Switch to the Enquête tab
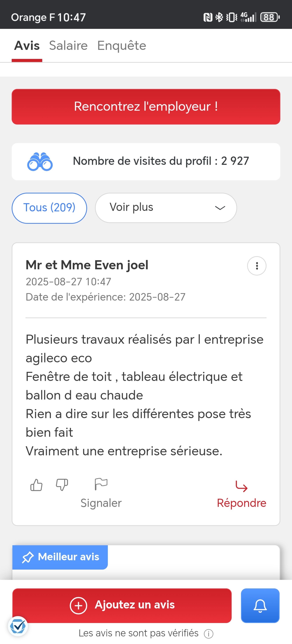This screenshot has width=292, height=644. click(121, 46)
